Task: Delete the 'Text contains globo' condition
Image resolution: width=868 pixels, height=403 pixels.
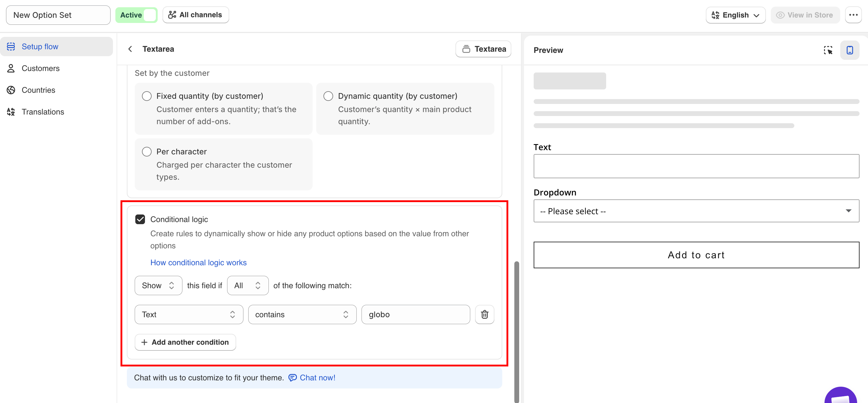Action: point(484,314)
